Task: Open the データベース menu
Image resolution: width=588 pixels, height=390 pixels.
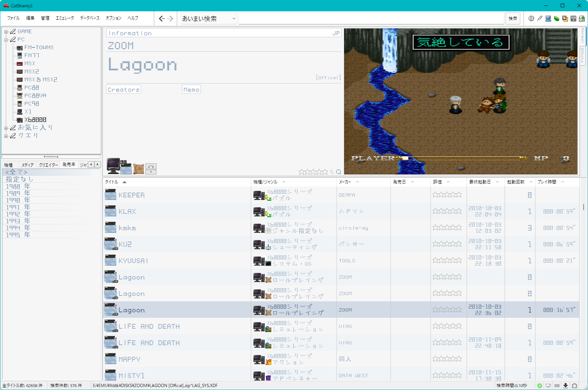Action: coord(90,18)
